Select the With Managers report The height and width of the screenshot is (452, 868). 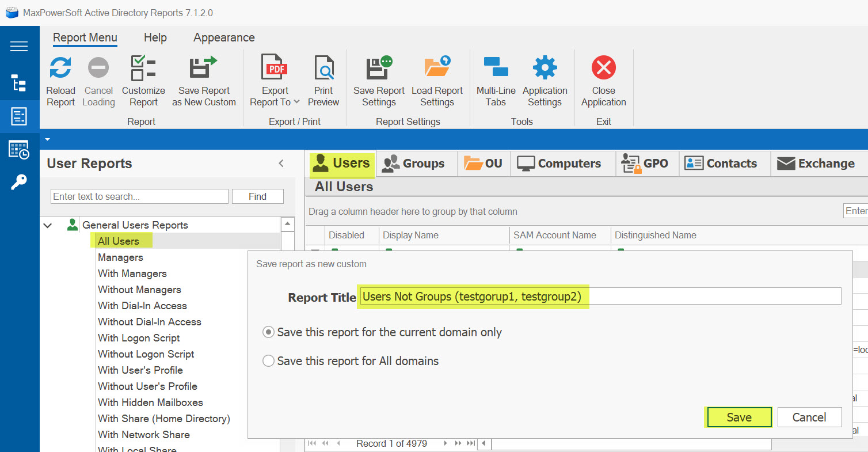(x=132, y=274)
